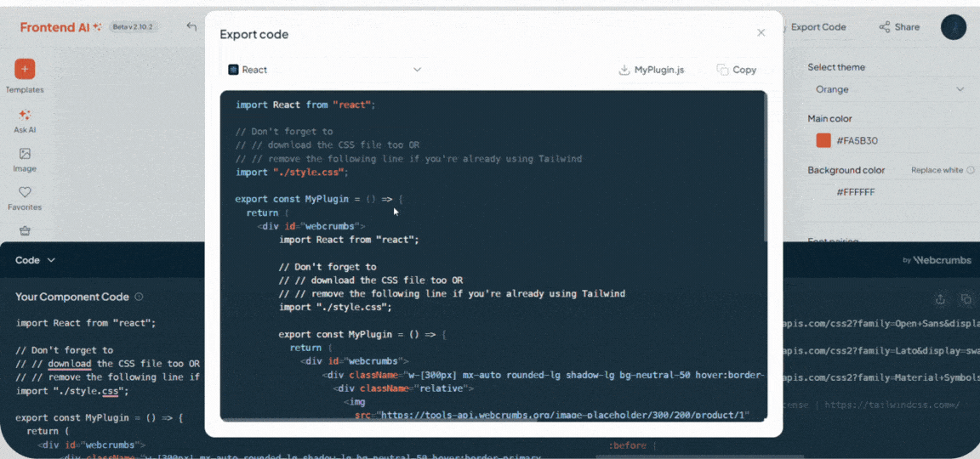
Task: Open the Select theme Orange dropdown
Action: pos(889,89)
